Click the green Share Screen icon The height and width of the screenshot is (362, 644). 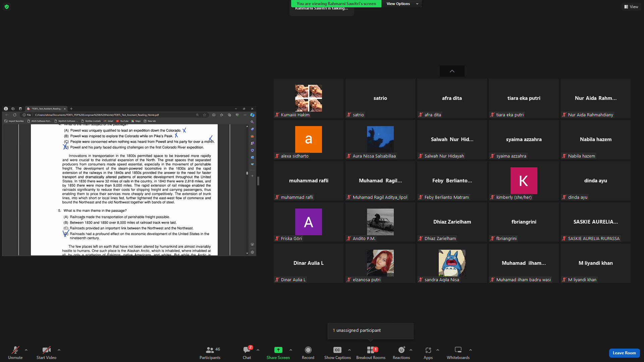coord(278,350)
